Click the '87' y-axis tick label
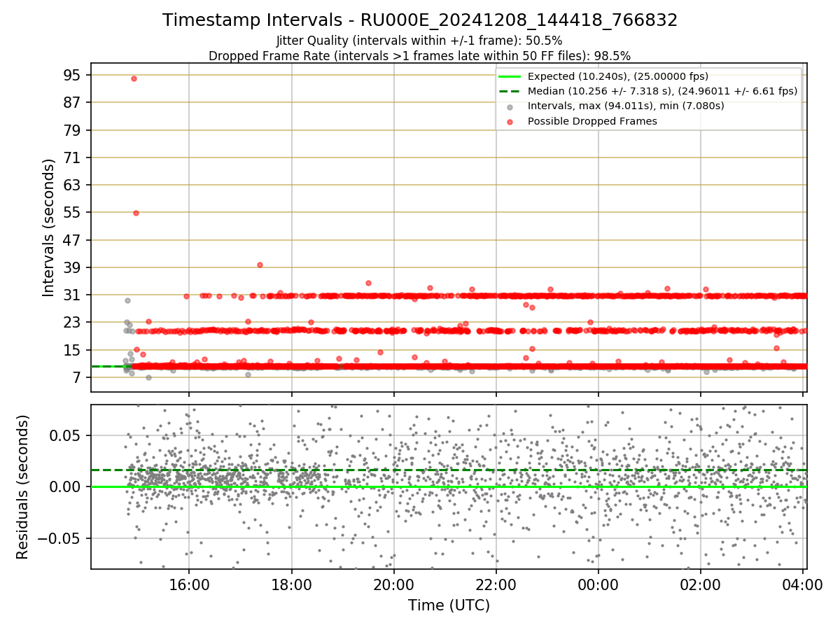840x630 pixels. click(x=73, y=102)
